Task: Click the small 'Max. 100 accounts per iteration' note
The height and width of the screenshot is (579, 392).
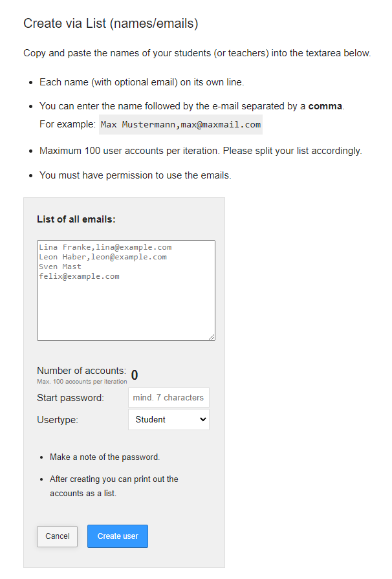Action: click(x=82, y=382)
